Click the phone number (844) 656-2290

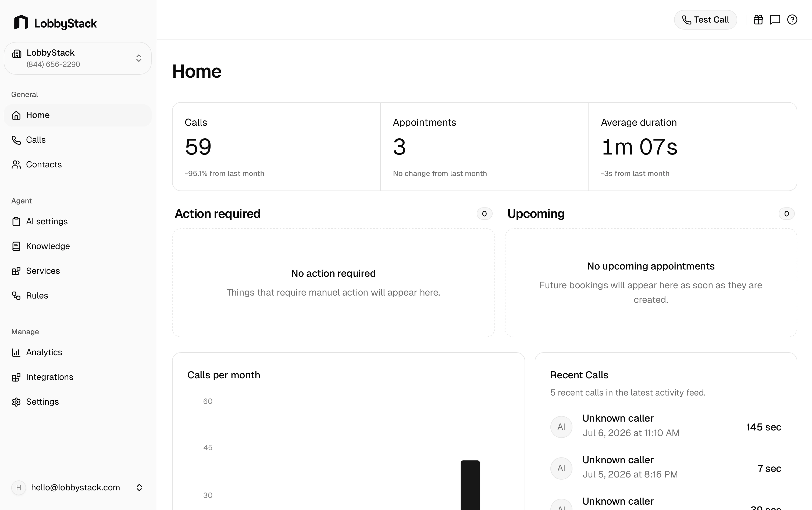[53, 64]
